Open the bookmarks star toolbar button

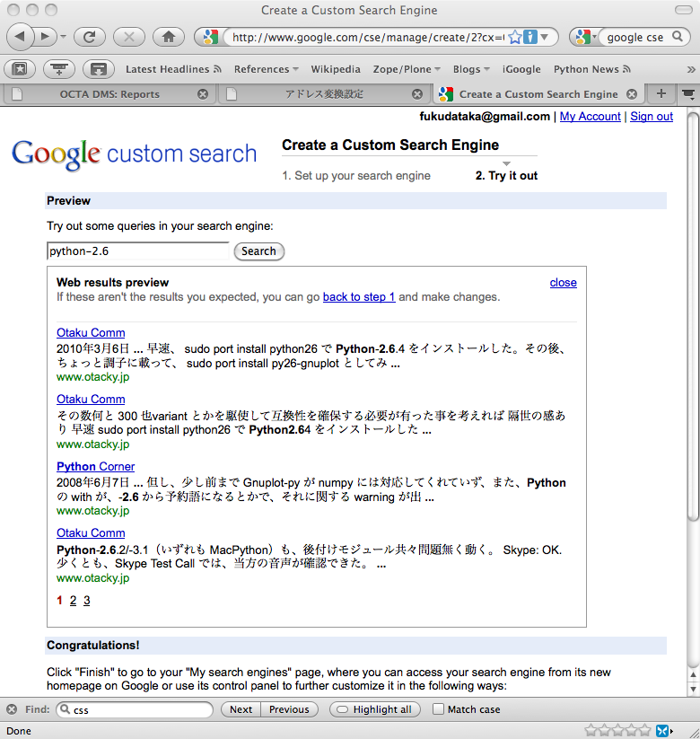tap(20, 69)
